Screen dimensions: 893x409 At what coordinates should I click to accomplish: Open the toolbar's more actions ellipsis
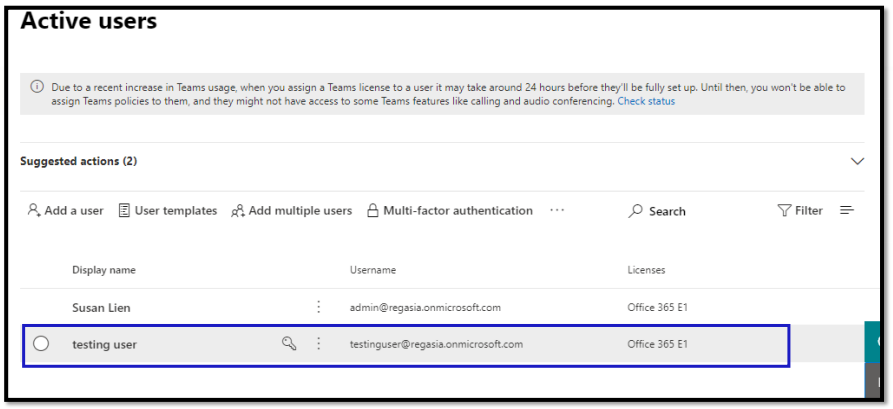point(557,210)
